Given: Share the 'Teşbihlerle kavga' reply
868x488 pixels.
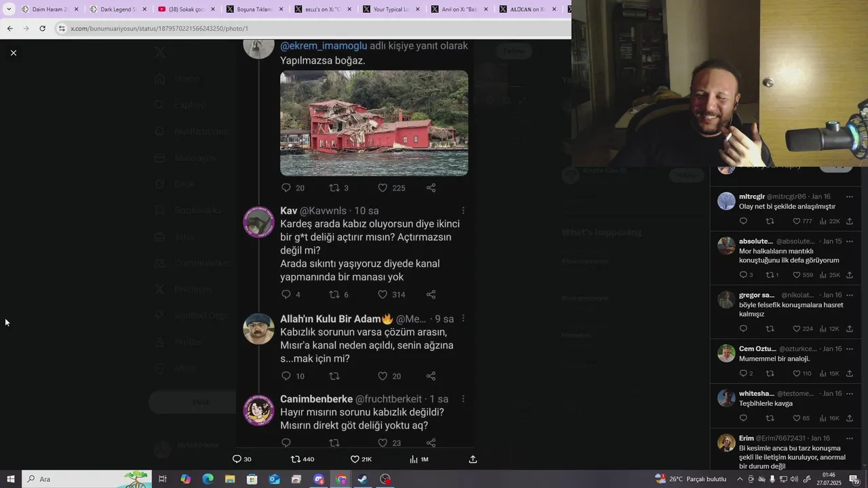Looking at the screenshot, I should pyautogui.click(x=849, y=418).
